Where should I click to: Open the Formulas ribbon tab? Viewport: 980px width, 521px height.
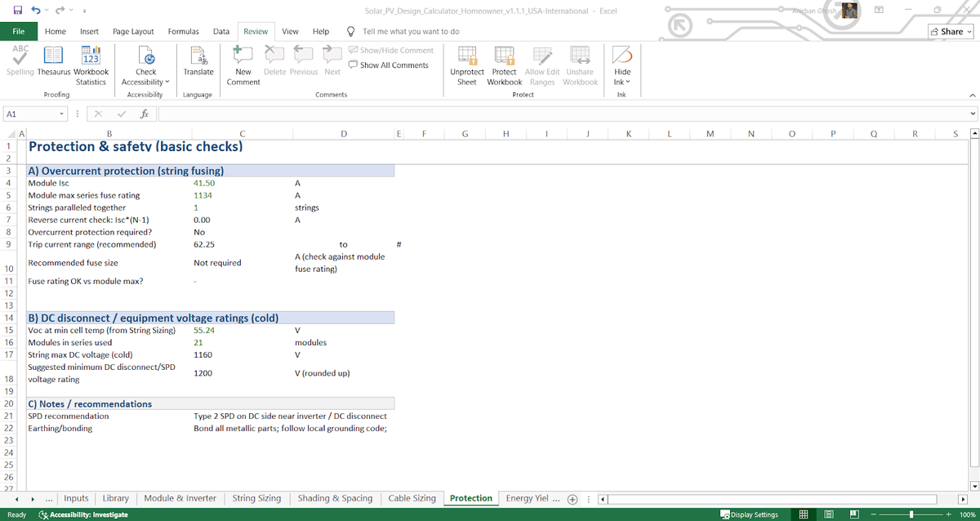183,31
